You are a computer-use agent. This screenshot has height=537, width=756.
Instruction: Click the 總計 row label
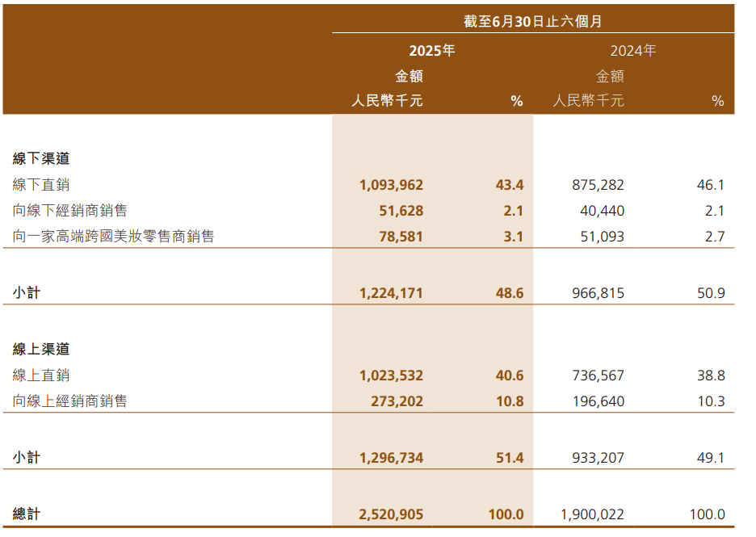(x=27, y=514)
